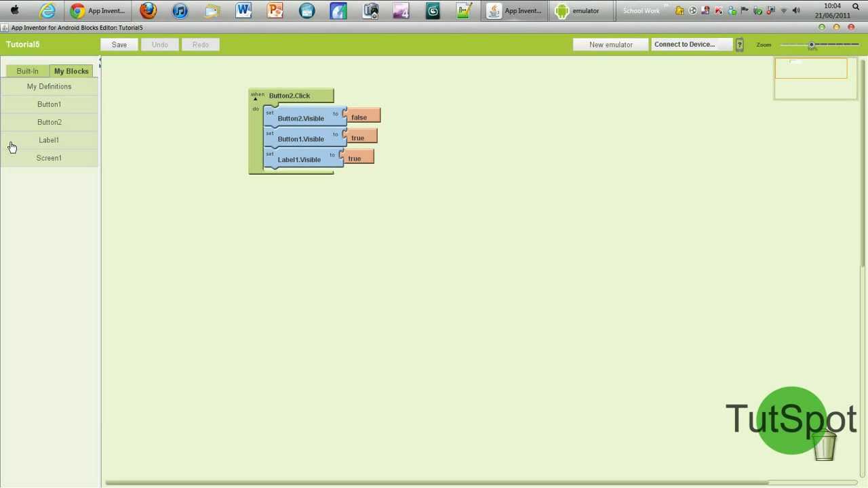
Task: Click the Redo button
Action: click(x=201, y=45)
